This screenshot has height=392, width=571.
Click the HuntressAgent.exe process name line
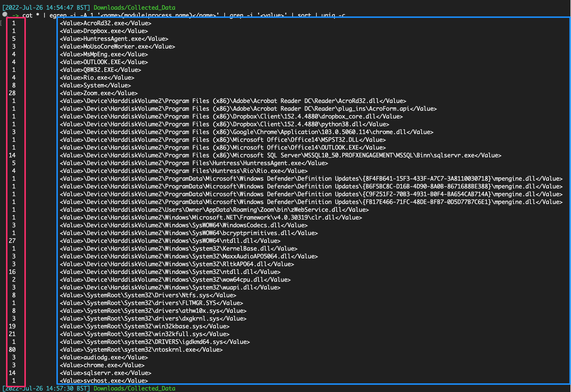click(114, 39)
